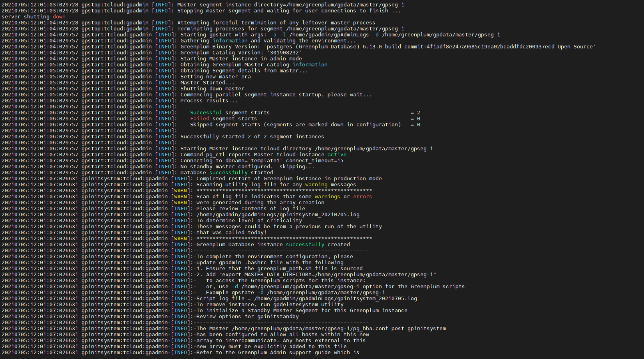The width and height of the screenshot is (644, 359).
Task: Click the green word 'active' after Master tcloud instance
Action: (337, 154)
